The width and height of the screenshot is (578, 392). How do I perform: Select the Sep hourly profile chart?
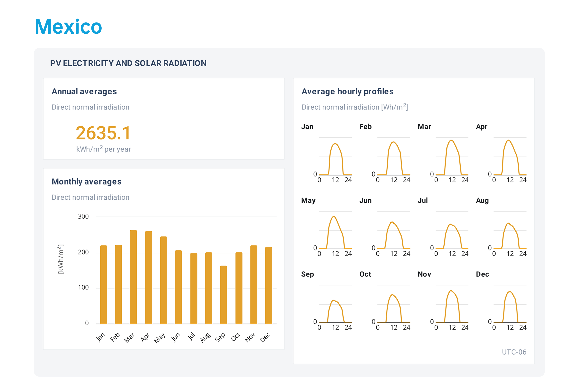coord(335,304)
